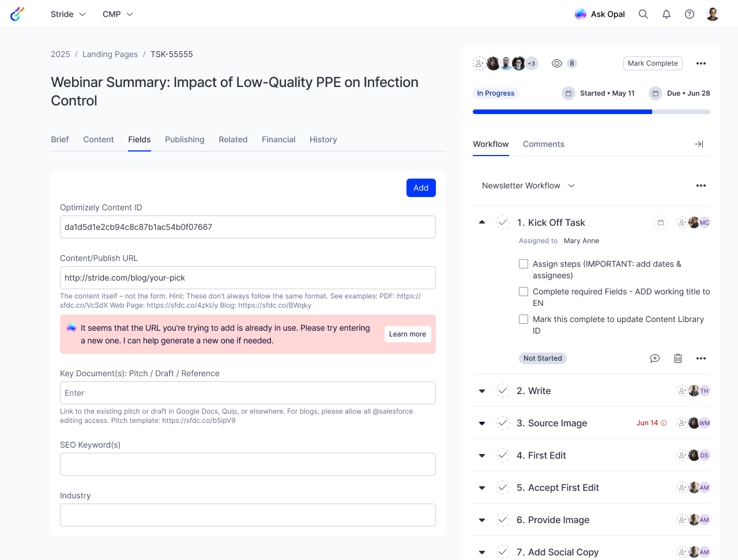Screen dimensions: 738x560
Task: Tick the 'Complete required Fields' checkbox
Action: [x=524, y=292]
